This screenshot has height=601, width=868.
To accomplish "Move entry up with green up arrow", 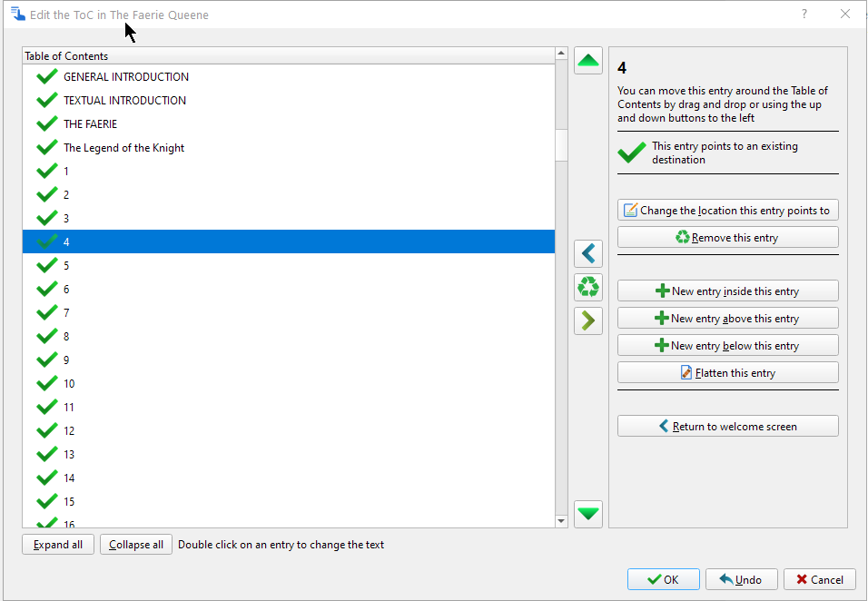I will pyautogui.click(x=587, y=60).
